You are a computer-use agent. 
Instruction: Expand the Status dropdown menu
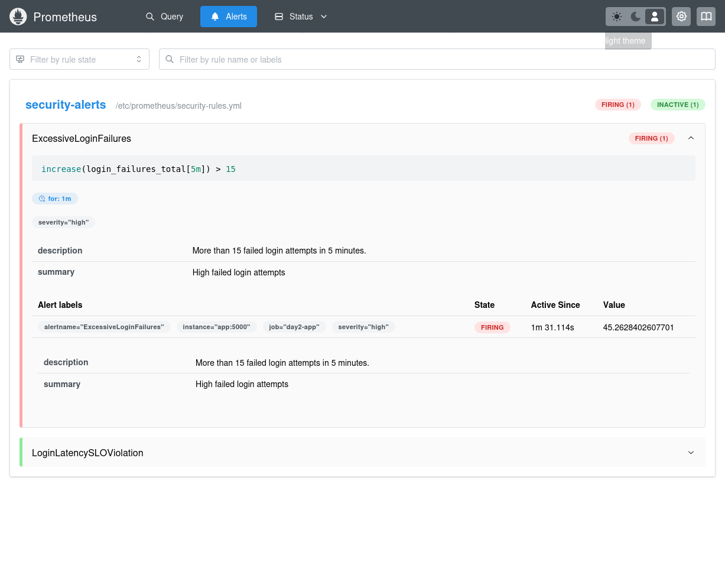click(301, 17)
